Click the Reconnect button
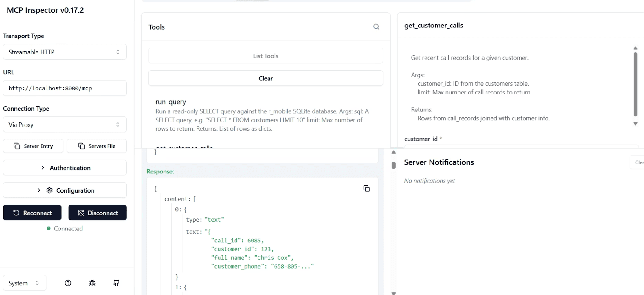Image resolution: width=644 pixels, height=295 pixels. 32,213
